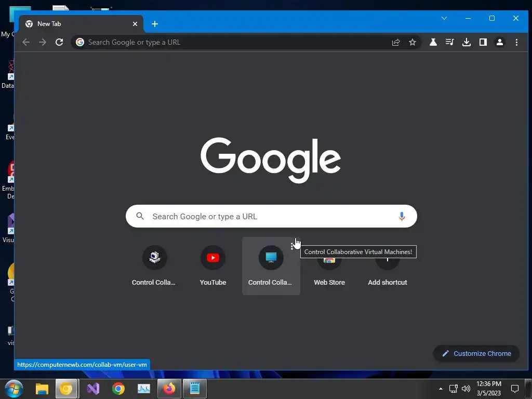Bookmark this tab with the star icon
Viewport: 532px width, 399px height.
click(x=412, y=42)
